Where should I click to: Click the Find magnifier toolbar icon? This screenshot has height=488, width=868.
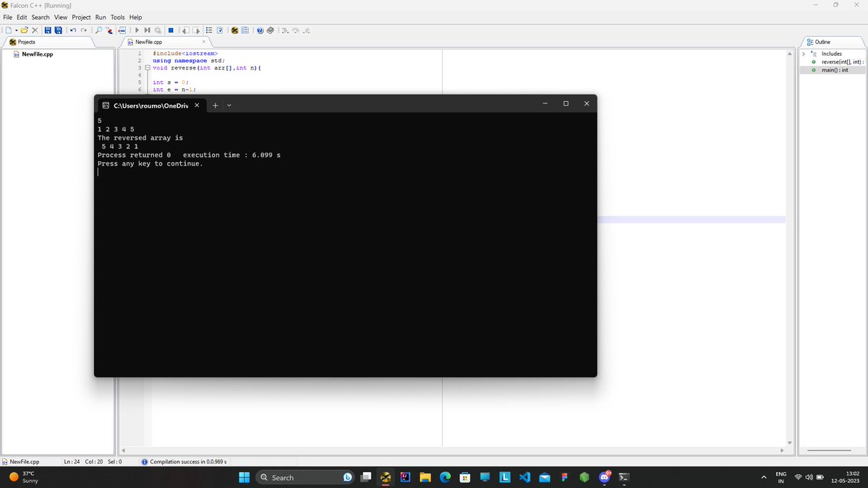pos(98,30)
